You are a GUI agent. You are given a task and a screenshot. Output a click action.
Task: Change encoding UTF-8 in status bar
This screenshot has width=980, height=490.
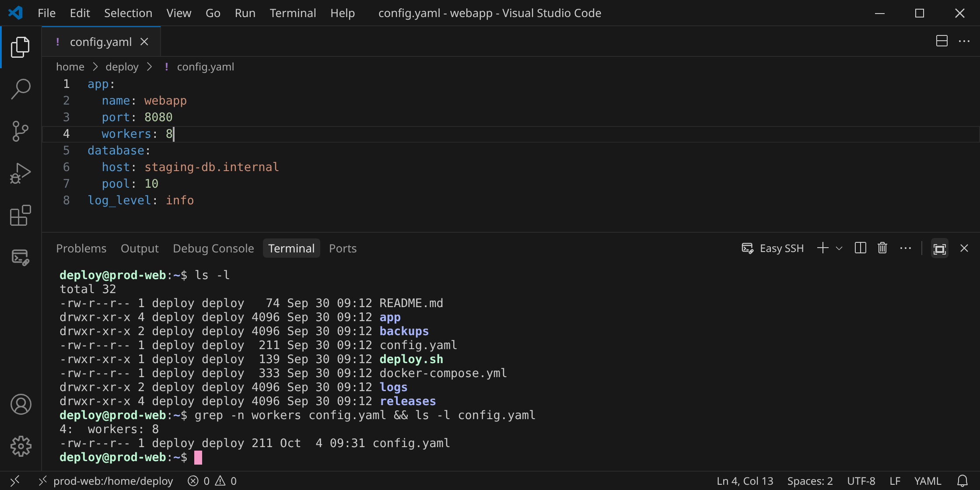[x=861, y=481]
